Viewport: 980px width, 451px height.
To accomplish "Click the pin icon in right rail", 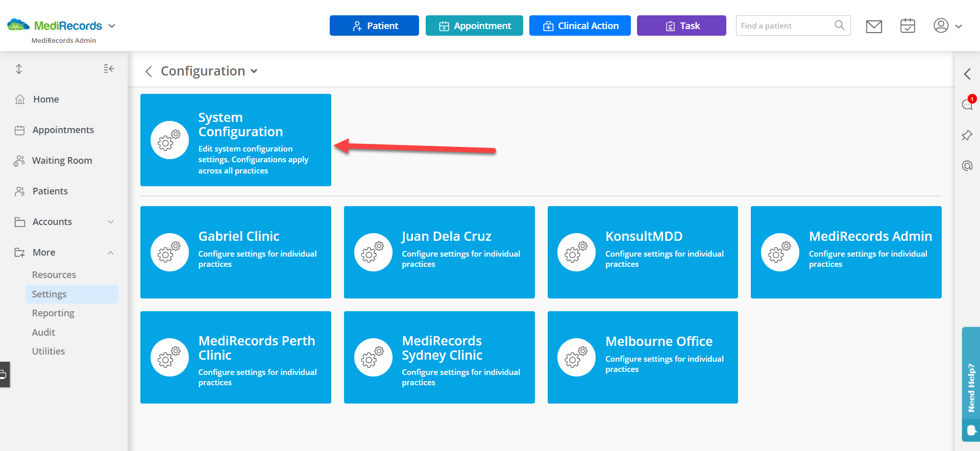I will pyautogui.click(x=967, y=135).
